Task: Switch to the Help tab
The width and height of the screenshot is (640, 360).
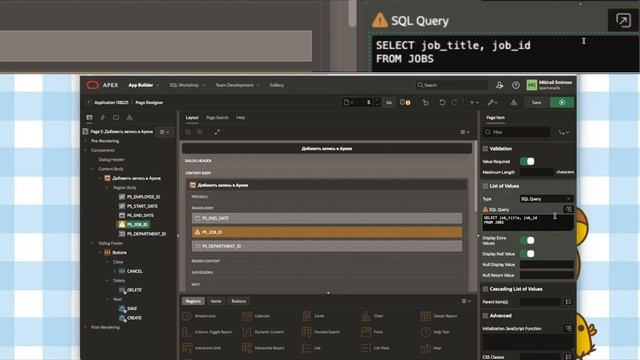Action: pos(240,118)
